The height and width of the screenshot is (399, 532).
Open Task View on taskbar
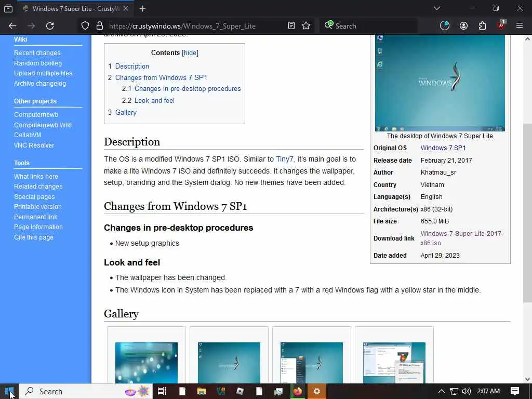[162, 392]
